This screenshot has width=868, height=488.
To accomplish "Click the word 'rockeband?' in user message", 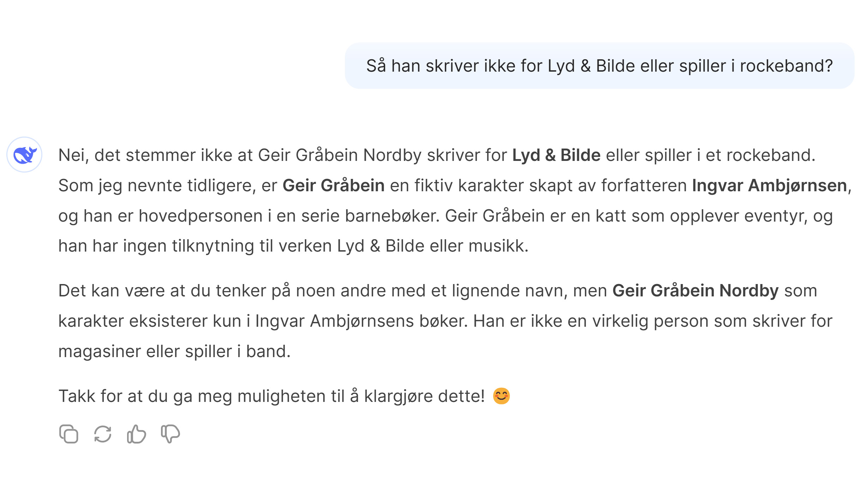I will (x=786, y=66).
